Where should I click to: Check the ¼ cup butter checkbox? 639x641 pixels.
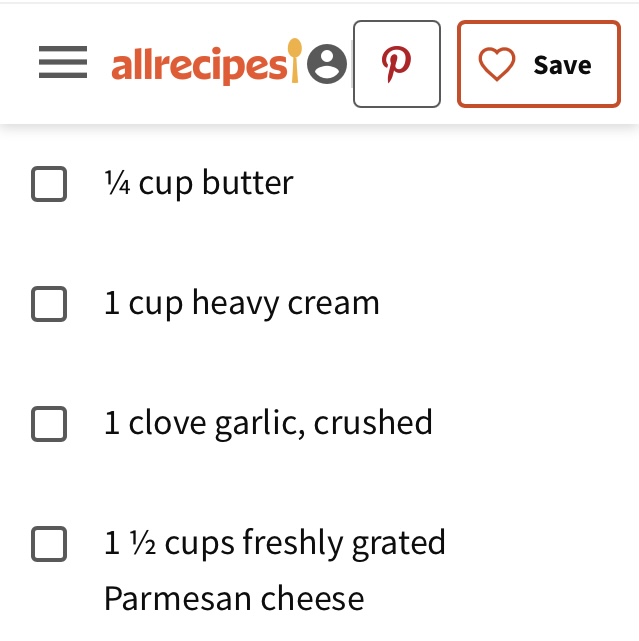(49, 184)
